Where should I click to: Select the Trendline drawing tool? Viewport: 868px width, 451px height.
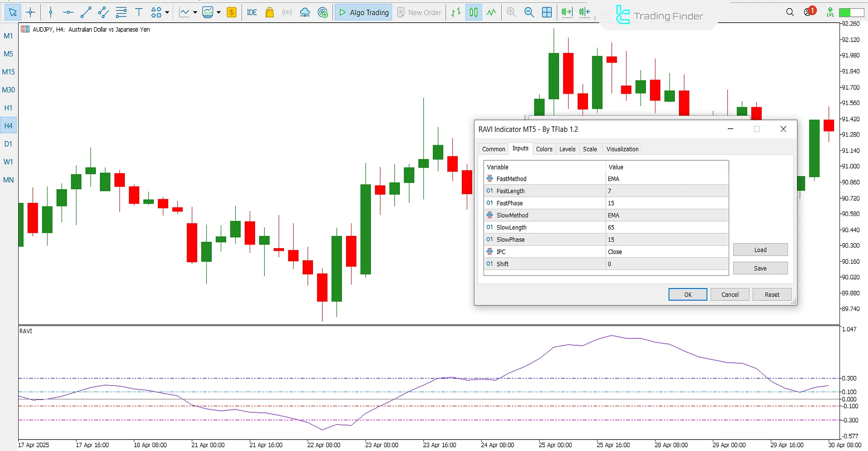pyautogui.click(x=86, y=12)
